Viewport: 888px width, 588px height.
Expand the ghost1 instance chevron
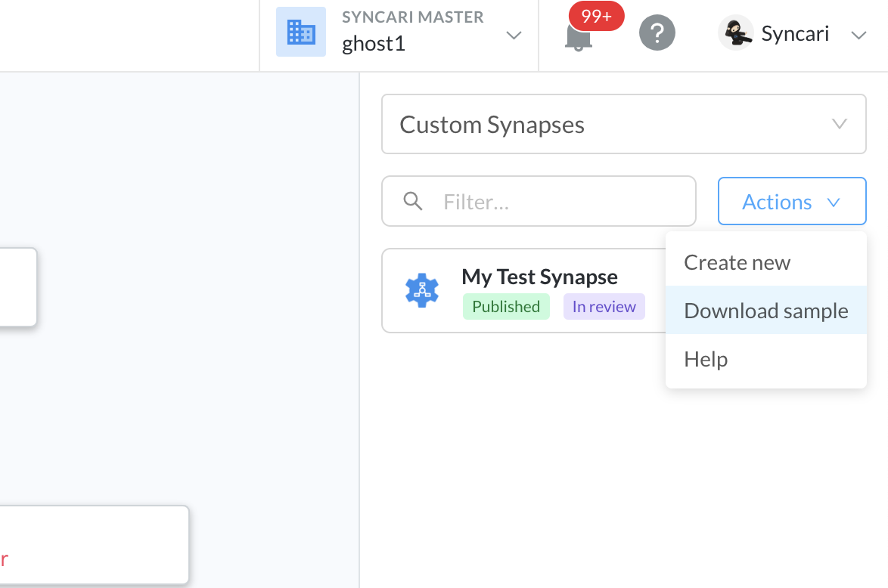(514, 35)
